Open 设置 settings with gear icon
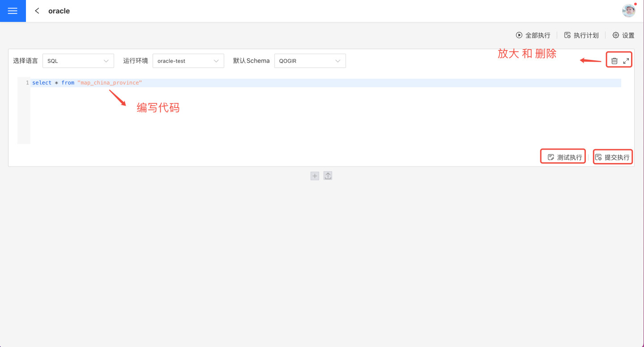This screenshot has width=644, height=347. point(623,35)
